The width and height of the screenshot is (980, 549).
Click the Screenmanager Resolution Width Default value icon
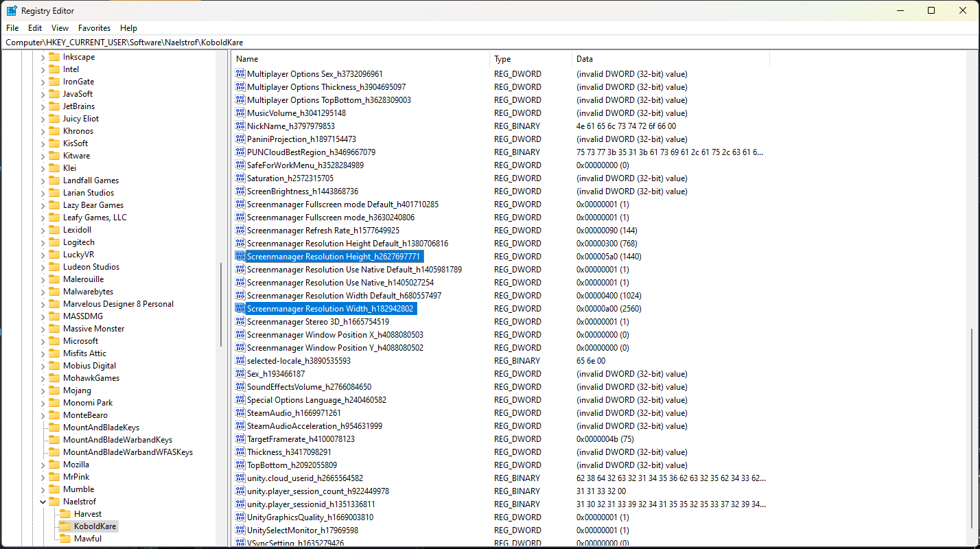point(240,295)
